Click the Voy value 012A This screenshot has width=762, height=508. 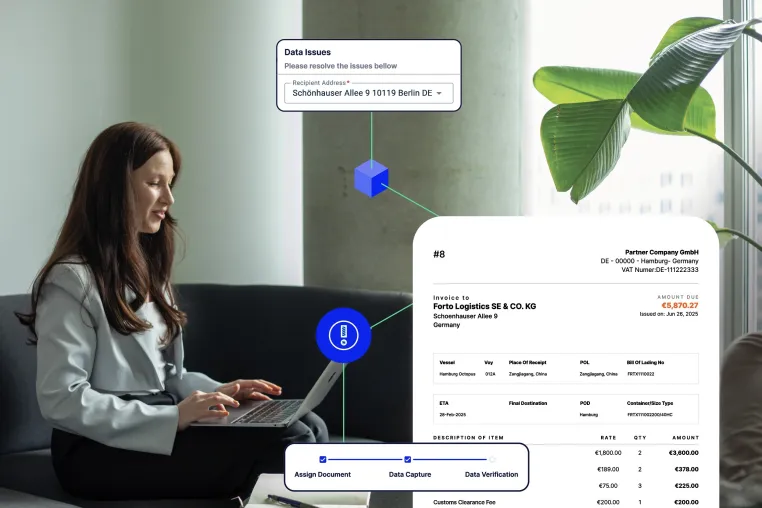coord(490,374)
